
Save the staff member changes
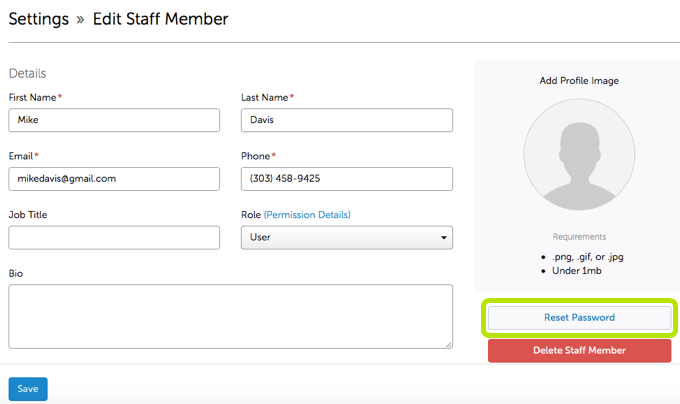point(28,389)
